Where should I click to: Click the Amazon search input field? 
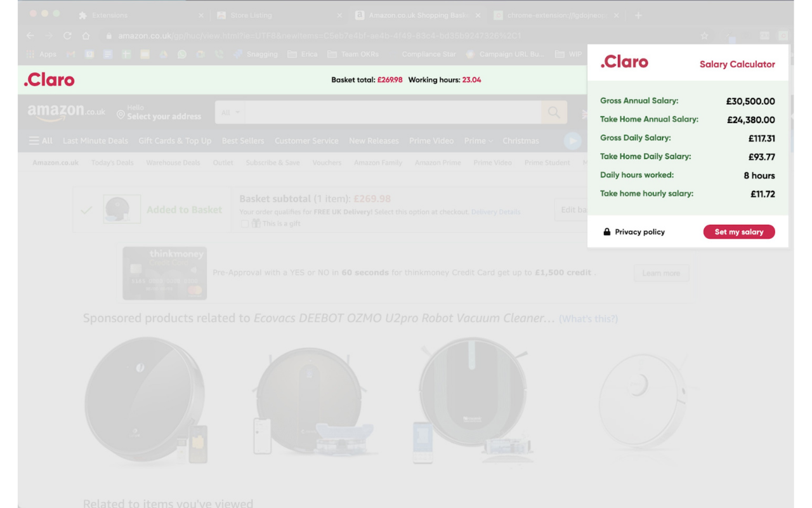393,112
